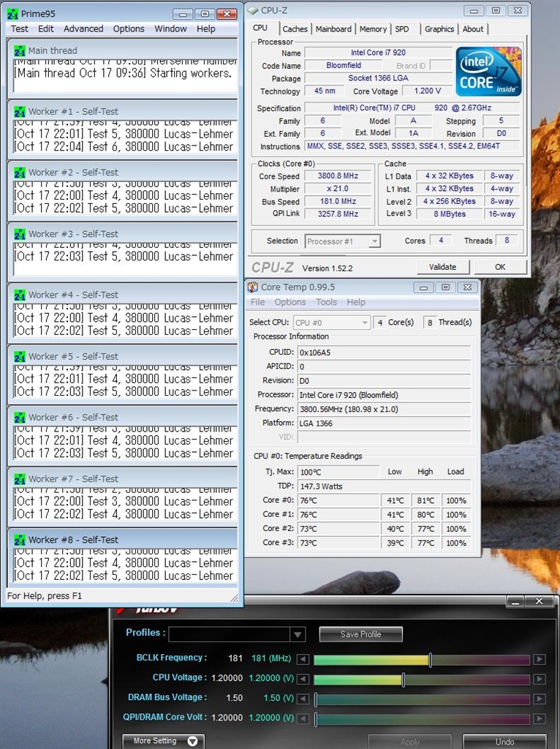Open the Options menu in Core Temp
560x749 pixels.
[x=290, y=302]
